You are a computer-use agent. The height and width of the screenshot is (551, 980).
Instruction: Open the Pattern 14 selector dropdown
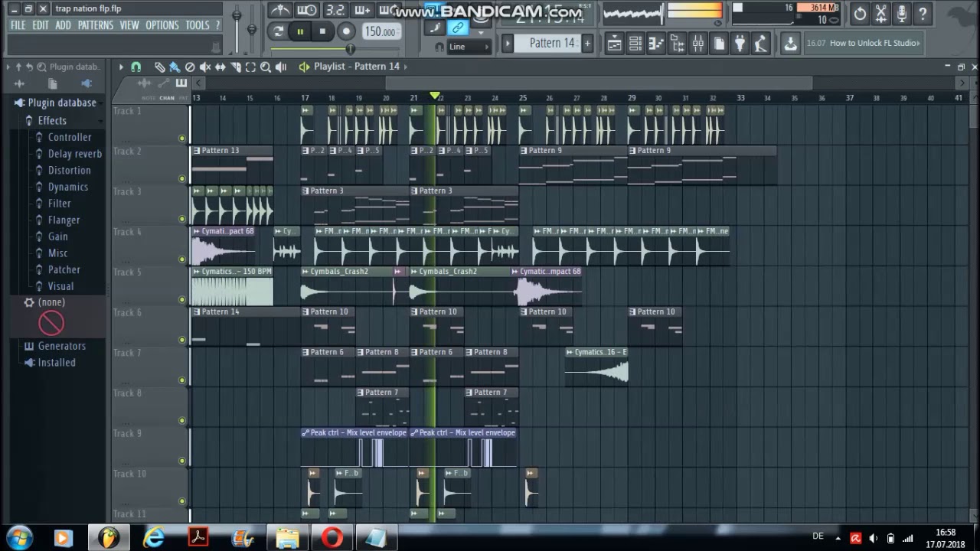click(x=552, y=43)
